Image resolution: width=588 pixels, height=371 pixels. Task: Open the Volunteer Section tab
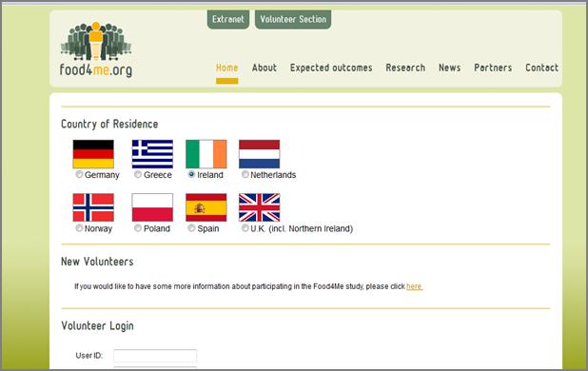pyautogui.click(x=293, y=19)
